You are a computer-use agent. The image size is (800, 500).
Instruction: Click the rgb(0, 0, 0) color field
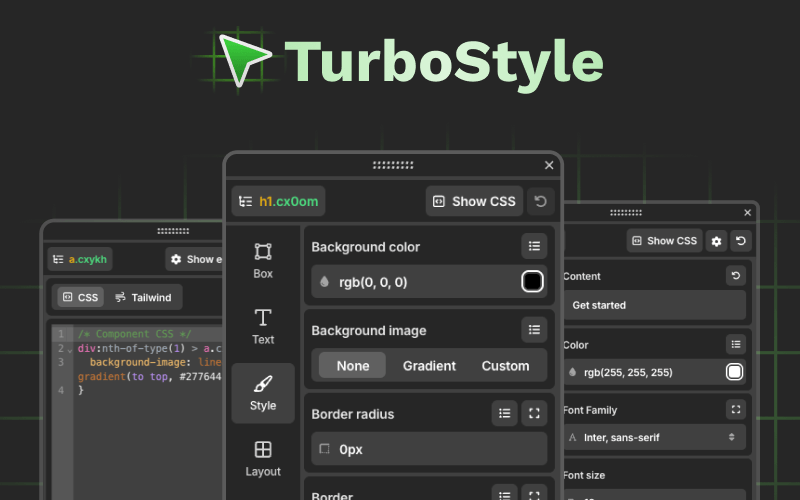[x=429, y=282]
